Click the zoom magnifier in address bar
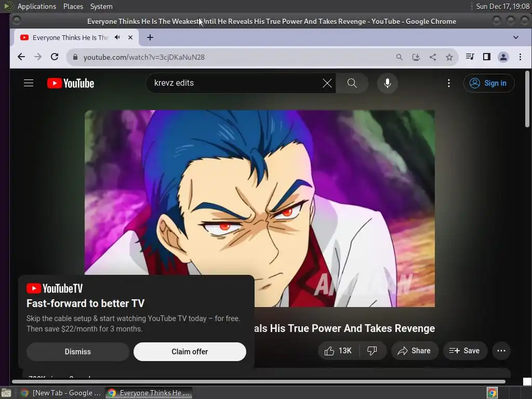This screenshot has width=532, height=399. 400,57
